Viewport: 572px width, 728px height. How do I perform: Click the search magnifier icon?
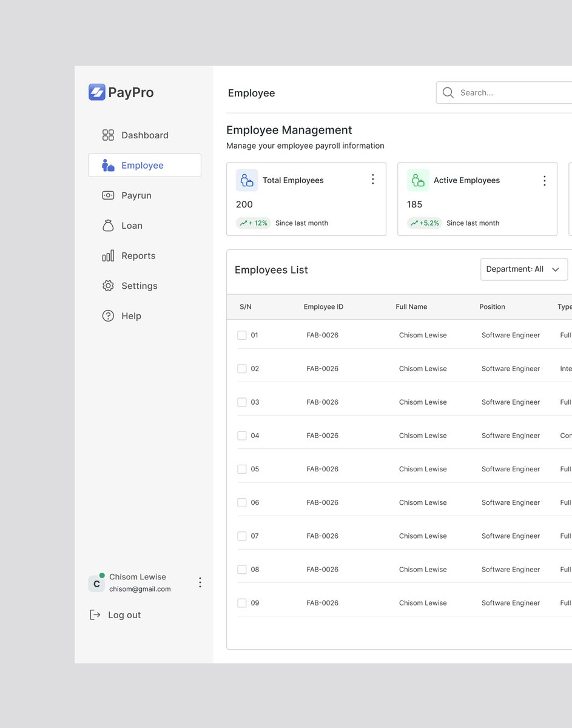pos(448,93)
